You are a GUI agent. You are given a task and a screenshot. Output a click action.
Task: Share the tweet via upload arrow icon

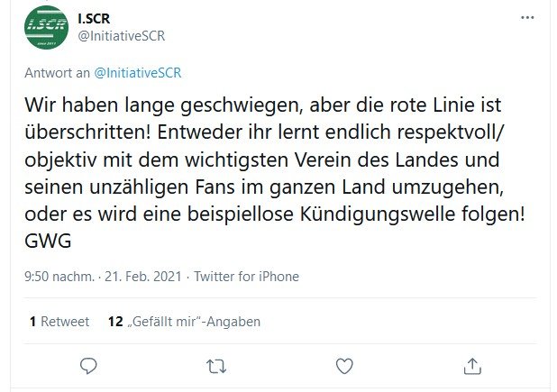(472, 366)
